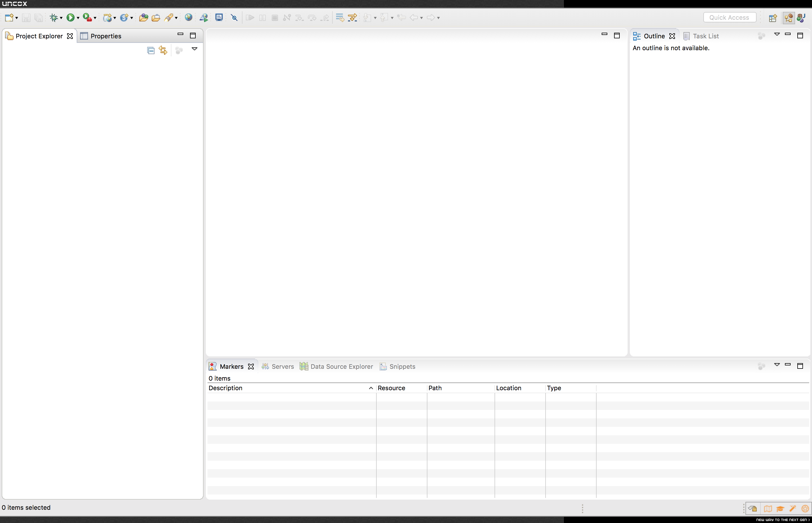Click the New wizard toolbar icon

(x=9, y=17)
